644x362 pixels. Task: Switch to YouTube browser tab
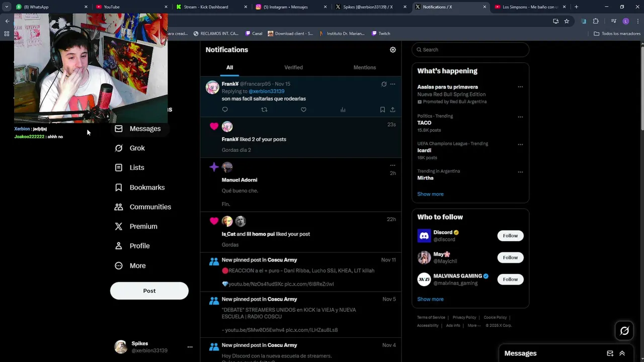coord(132,7)
